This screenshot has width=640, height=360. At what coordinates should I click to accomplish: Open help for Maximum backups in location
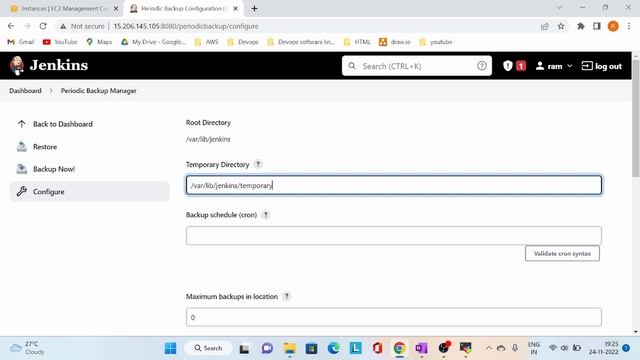click(x=287, y=296)
